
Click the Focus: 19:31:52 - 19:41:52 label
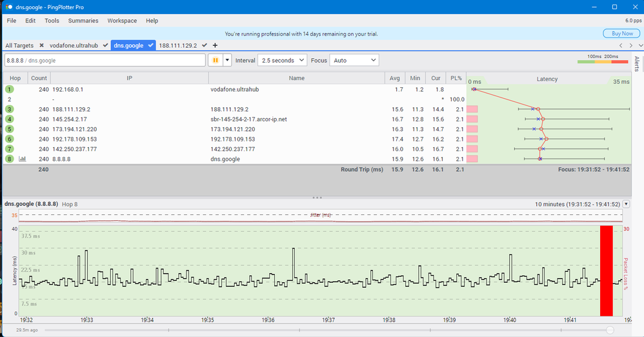[x=594, y=169]
